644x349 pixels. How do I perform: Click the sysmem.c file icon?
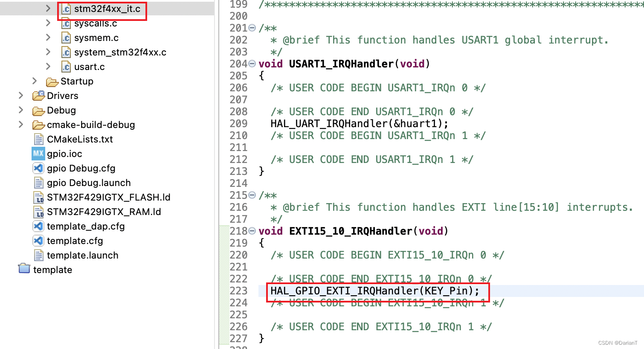tap(66, 38)
